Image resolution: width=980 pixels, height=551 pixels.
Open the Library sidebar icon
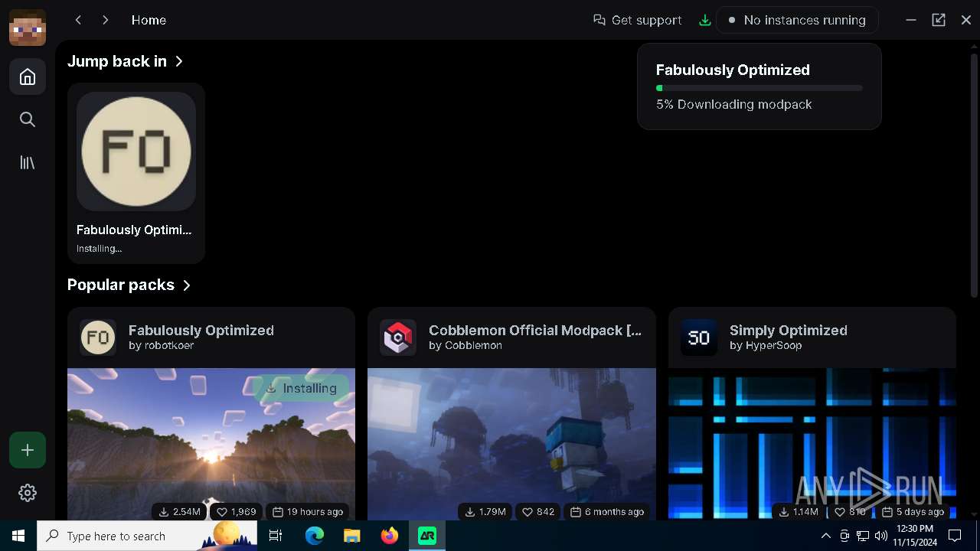[x=28, y=162]
